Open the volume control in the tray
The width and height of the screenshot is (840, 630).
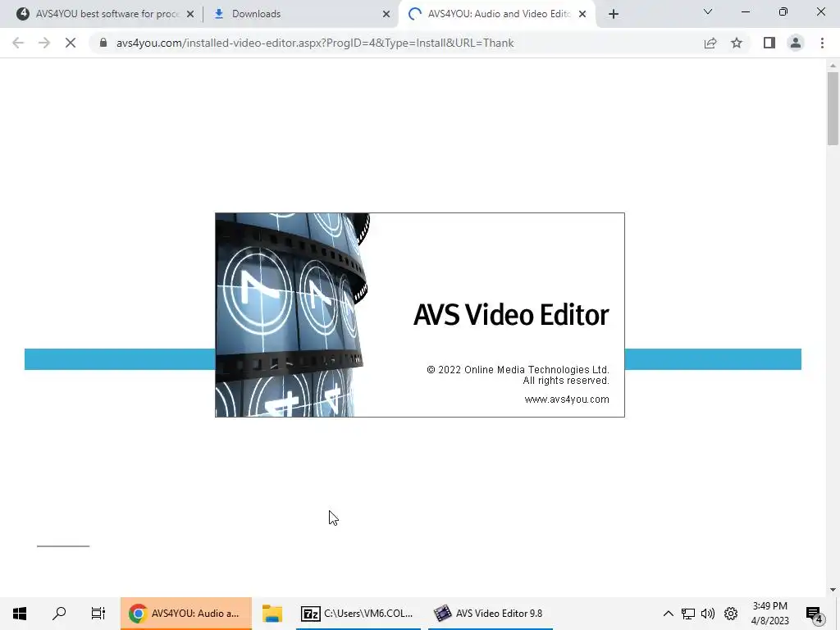coord(708,614)
